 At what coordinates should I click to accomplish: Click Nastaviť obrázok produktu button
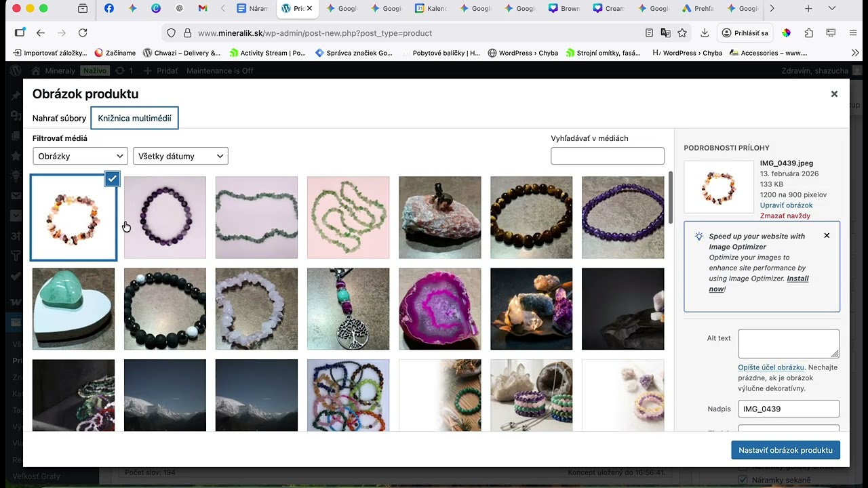tap(785, 450)
